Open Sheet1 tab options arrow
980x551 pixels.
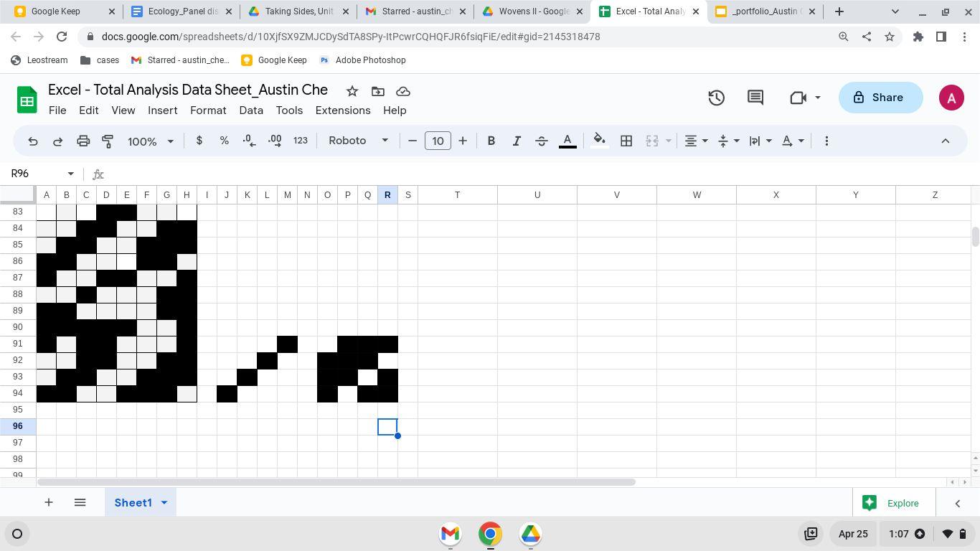(164, 503)
